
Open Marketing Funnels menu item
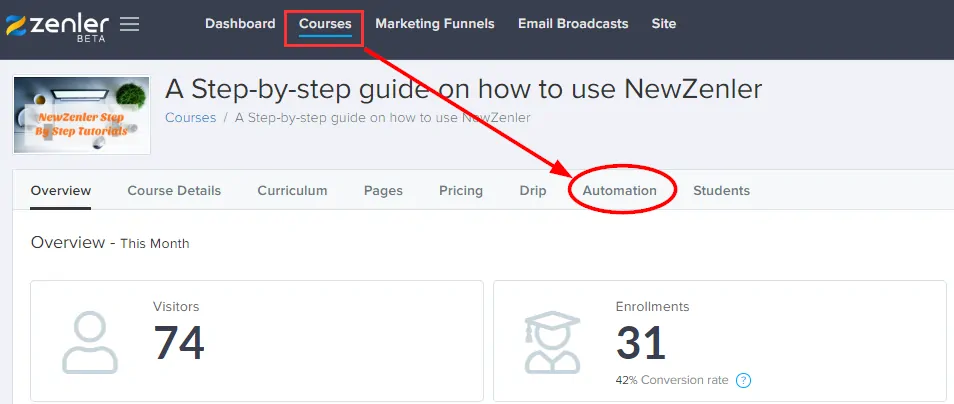pyautogui.click(x=435, y=24)
